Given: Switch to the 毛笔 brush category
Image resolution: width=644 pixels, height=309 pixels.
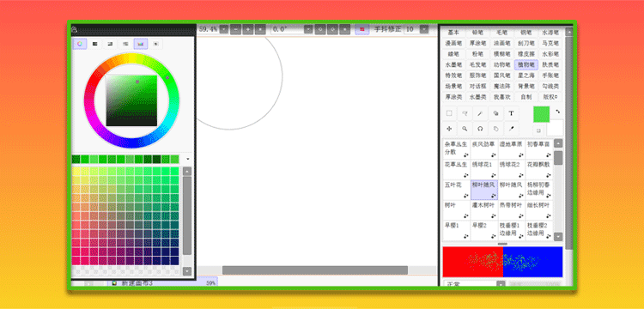Looking at the screenshot, I should click(x=502, y=32).
